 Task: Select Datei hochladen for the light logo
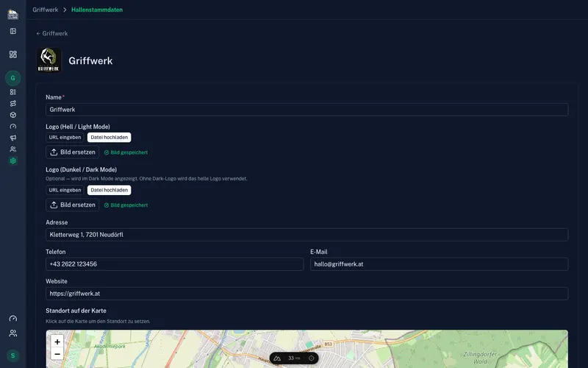click(x=109, y=138)
